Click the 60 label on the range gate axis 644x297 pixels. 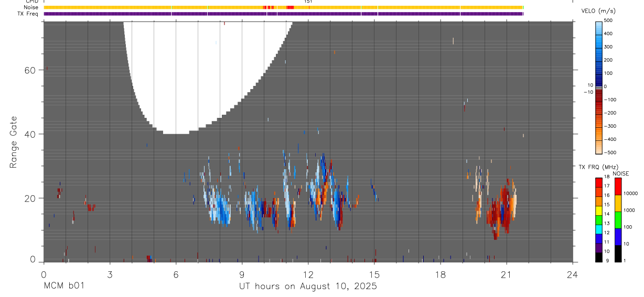(30, 70)
